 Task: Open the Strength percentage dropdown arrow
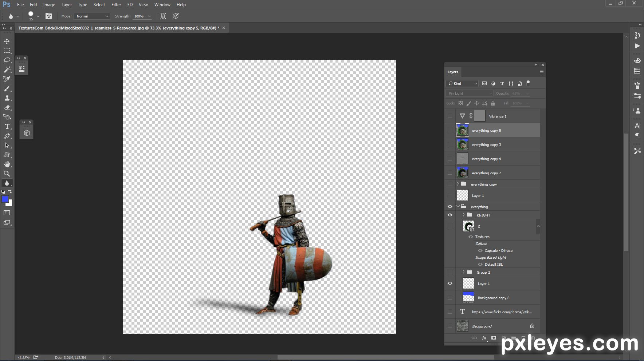pos(149,16)
